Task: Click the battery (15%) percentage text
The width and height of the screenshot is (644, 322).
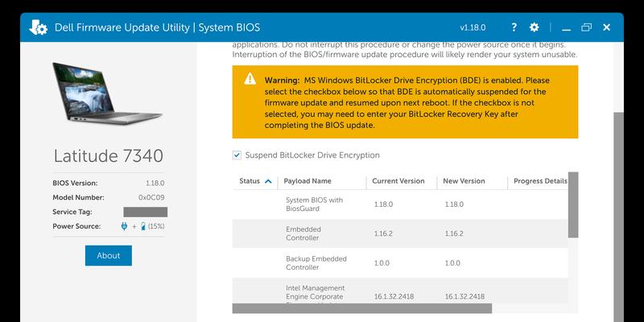Action: tap(156, 226)
